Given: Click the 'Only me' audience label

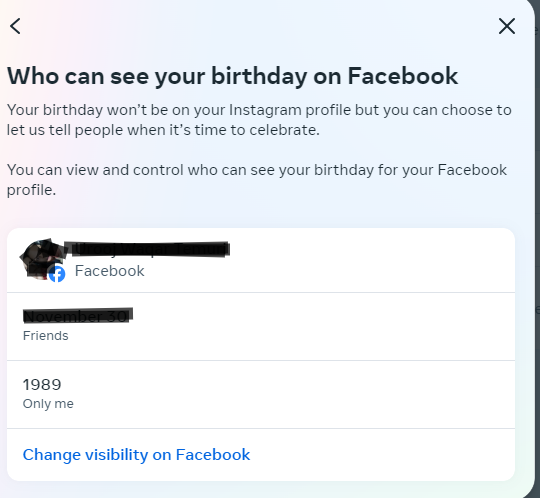Looking at the screenshot, I should [48, 404].
